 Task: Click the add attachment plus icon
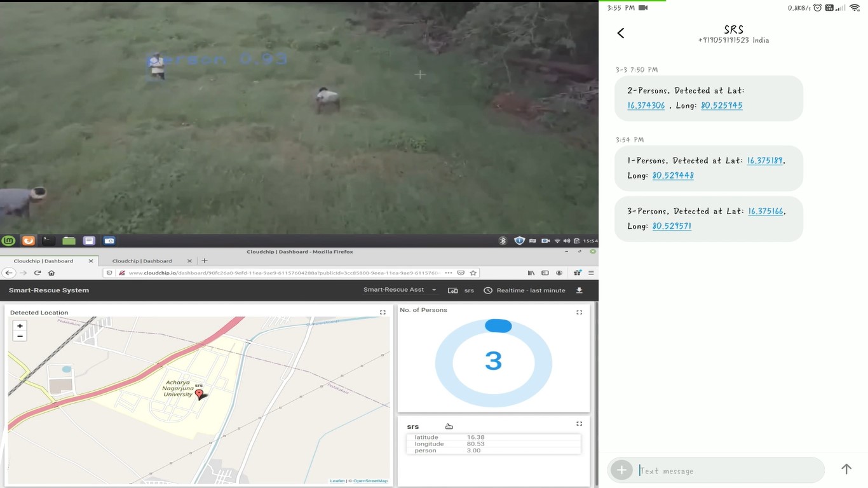(x=621, y=470)
